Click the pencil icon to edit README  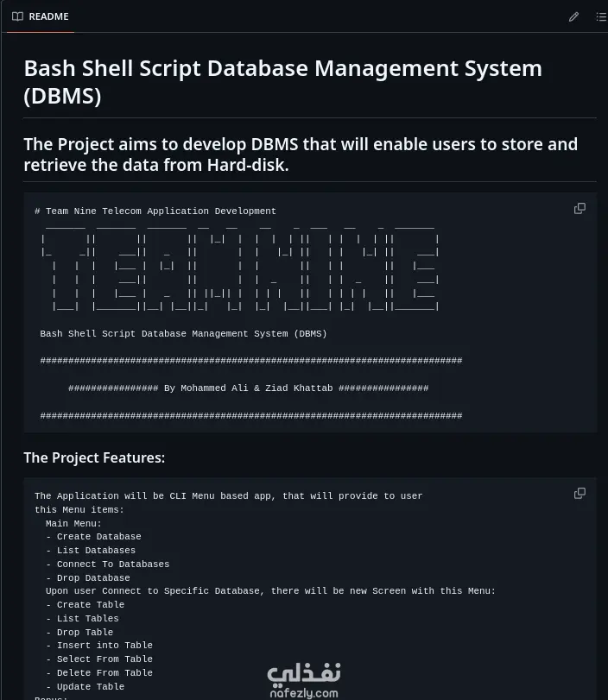point(573,16)
